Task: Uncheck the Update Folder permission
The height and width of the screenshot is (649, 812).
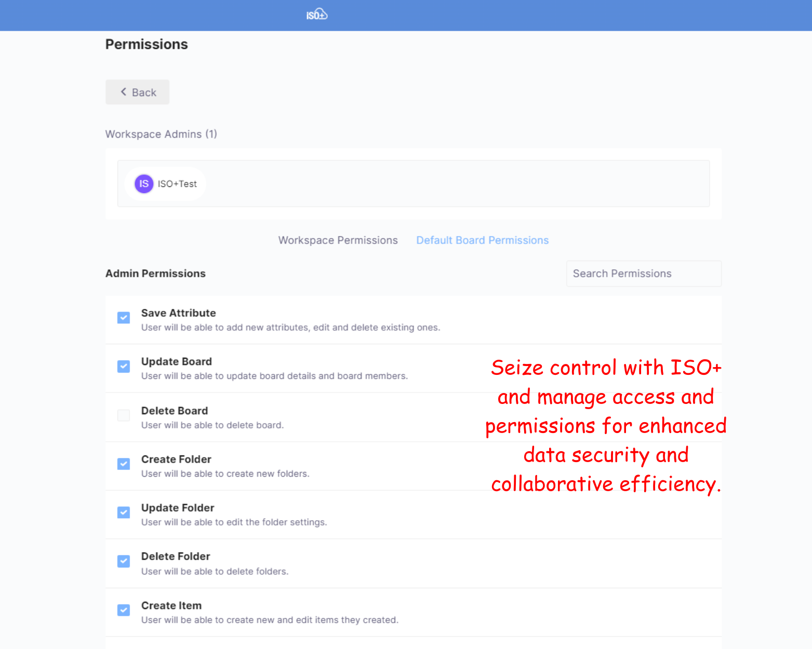Action: 124,512
